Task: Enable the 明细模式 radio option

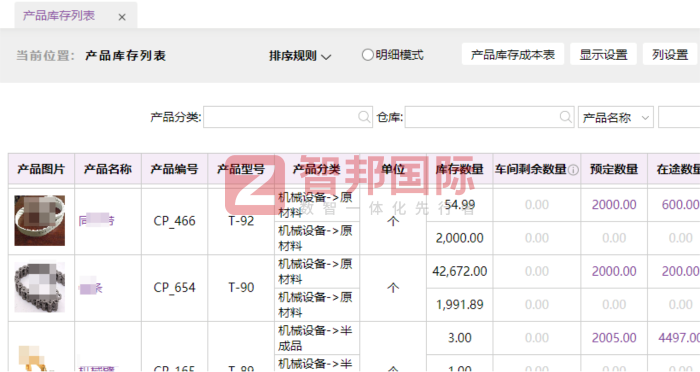Action: 367,55
